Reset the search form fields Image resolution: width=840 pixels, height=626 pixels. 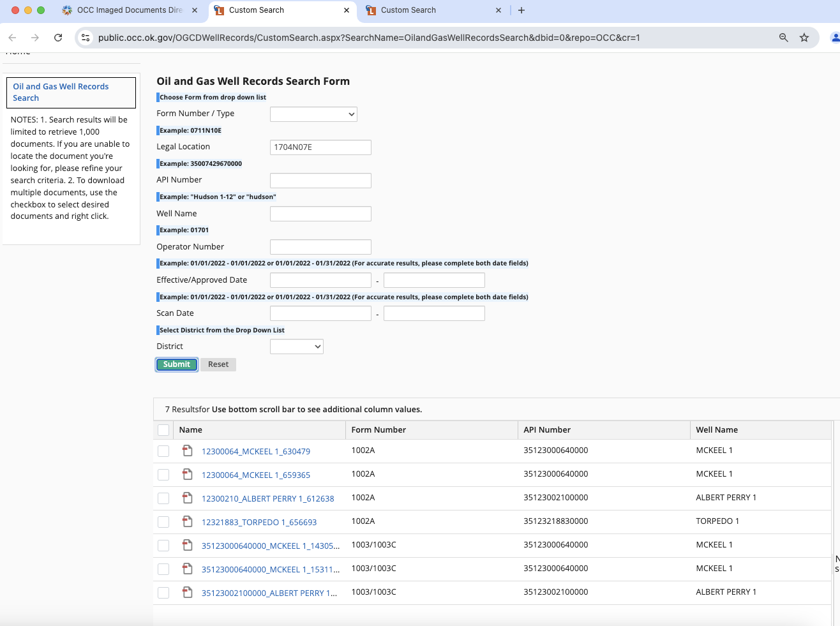pyautogui.click(x=218, y=364)
